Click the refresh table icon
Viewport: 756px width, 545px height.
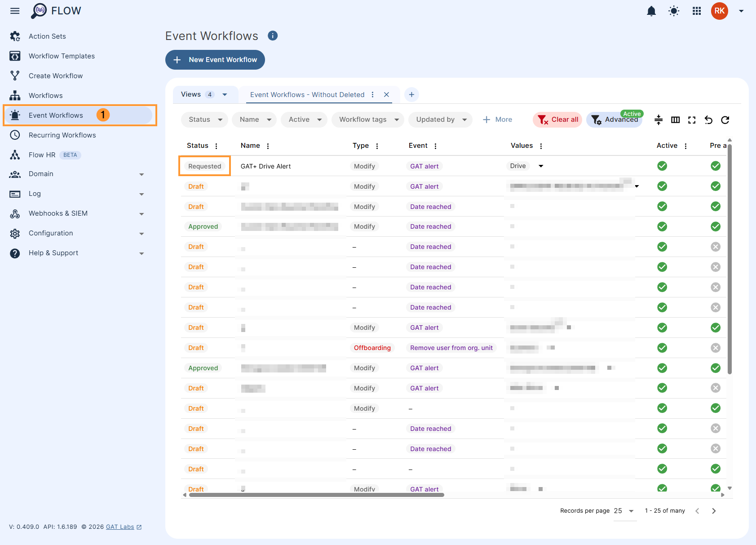click(x=725, y=120)
